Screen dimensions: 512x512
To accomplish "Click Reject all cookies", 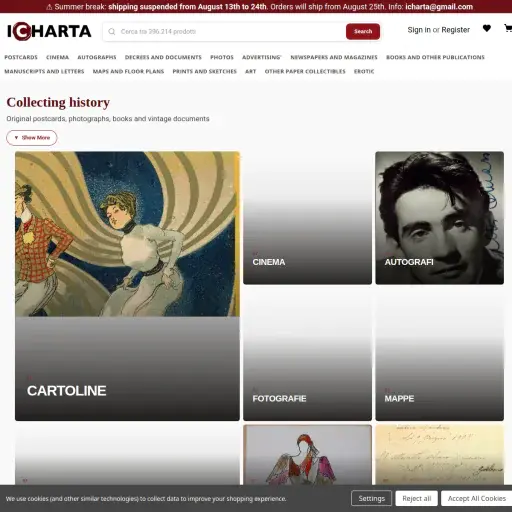I will [x=417, y=498].
